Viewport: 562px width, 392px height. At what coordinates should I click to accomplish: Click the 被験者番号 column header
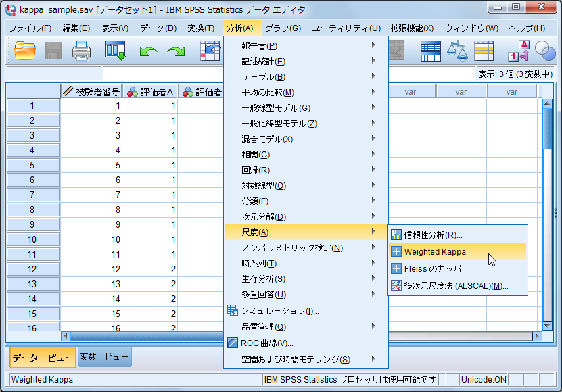tap(91, 92)
